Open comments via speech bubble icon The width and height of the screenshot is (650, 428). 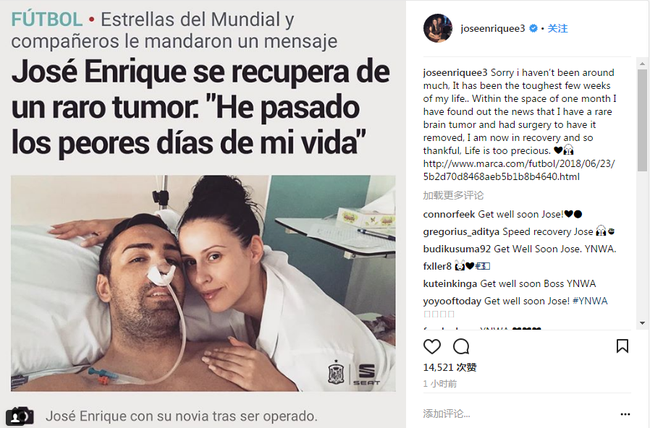461,346
